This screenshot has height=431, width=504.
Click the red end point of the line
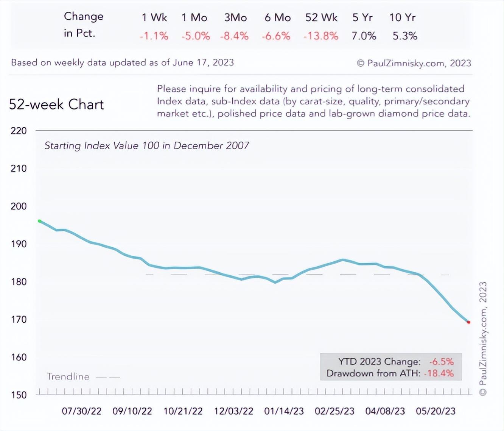coord(469,322)
